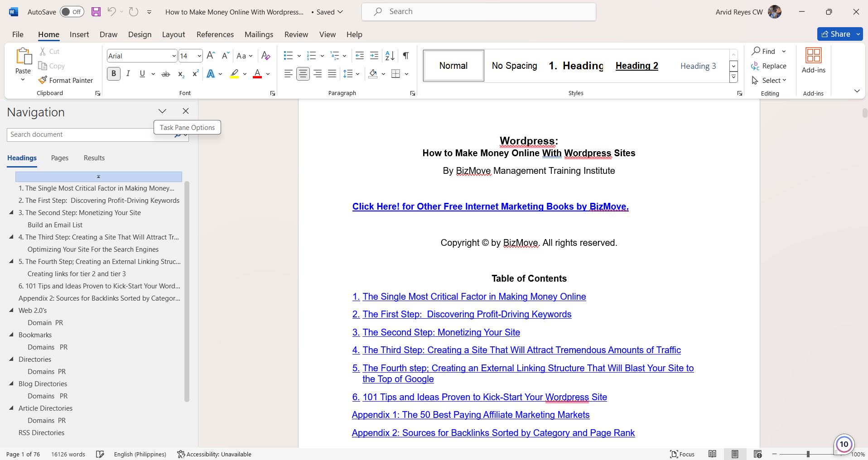This screenshot has height=460, width=868.
Task: Open font size dropdown showing 14
Action: [x=199, y=56]
